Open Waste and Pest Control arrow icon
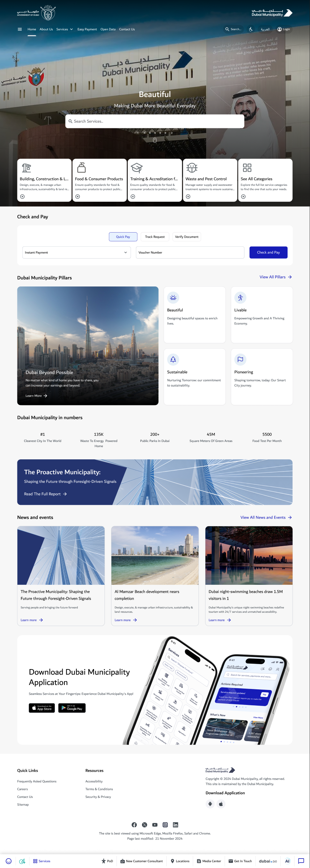Image resolution: width=310 pixels, height=868 pixels. [188, 197]
